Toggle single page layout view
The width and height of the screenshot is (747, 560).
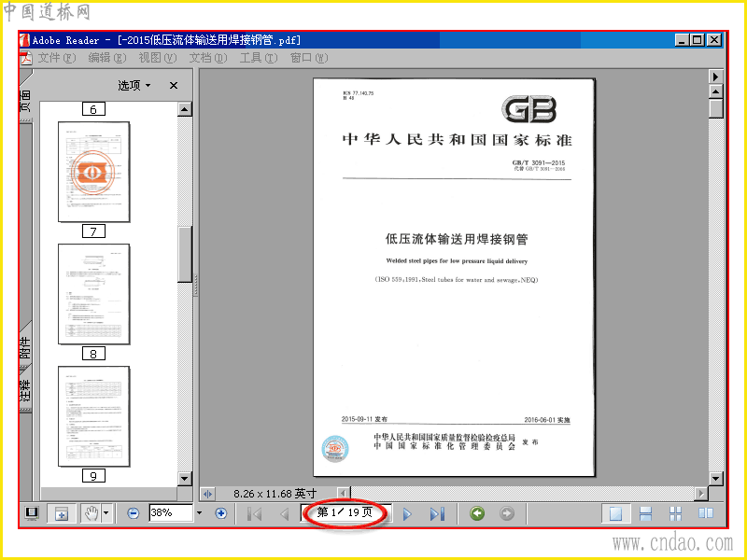615,513
